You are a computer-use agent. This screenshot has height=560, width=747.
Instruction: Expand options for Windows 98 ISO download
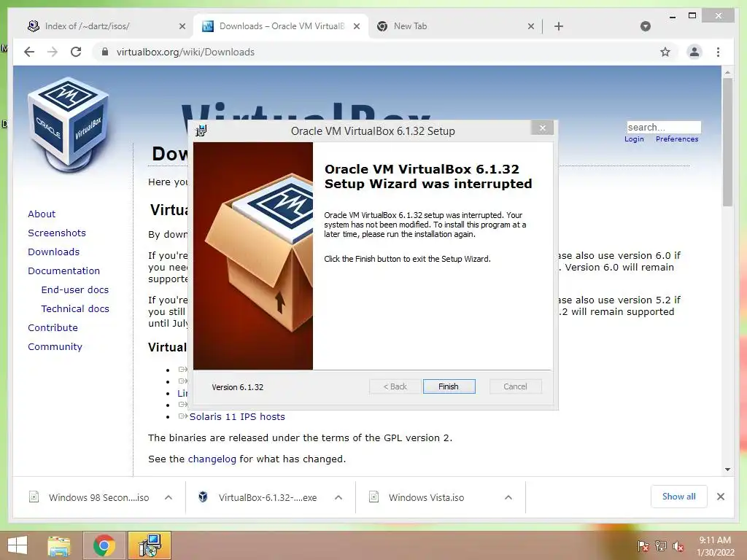tap(169, 497)
